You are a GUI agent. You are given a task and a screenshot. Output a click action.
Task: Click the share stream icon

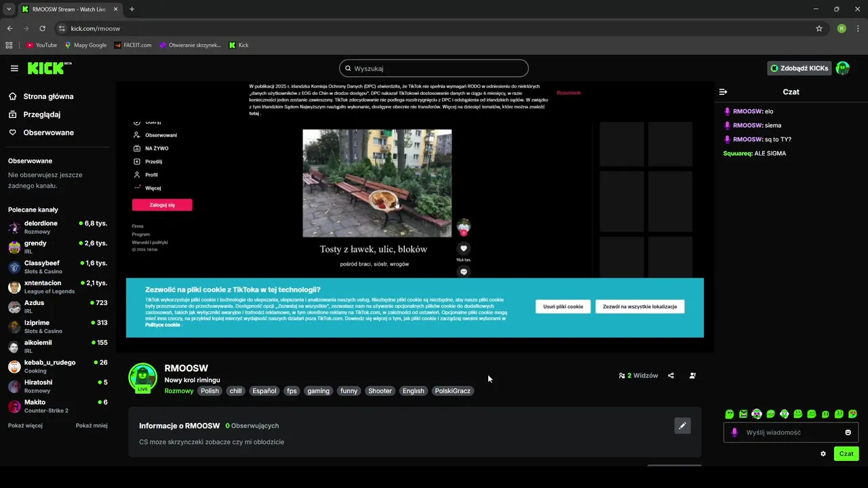pyautogui.click(x=671, y=375)
